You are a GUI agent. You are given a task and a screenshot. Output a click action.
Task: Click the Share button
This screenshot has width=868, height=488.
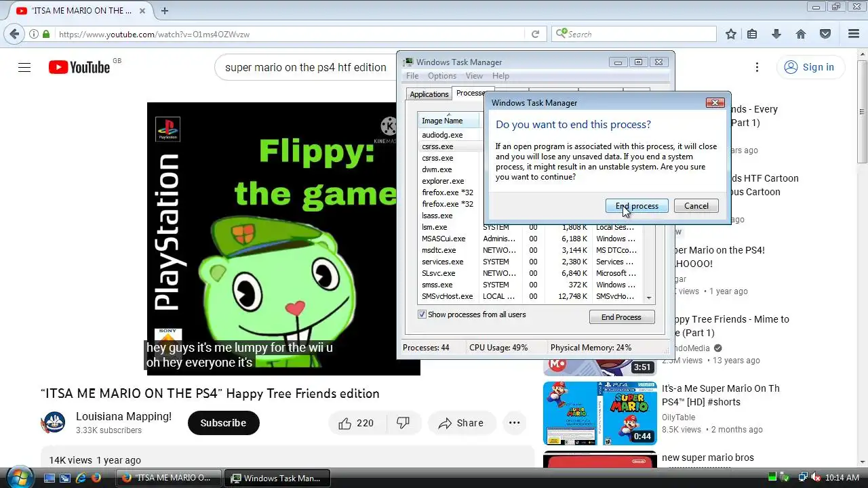(x=461, y=423)
